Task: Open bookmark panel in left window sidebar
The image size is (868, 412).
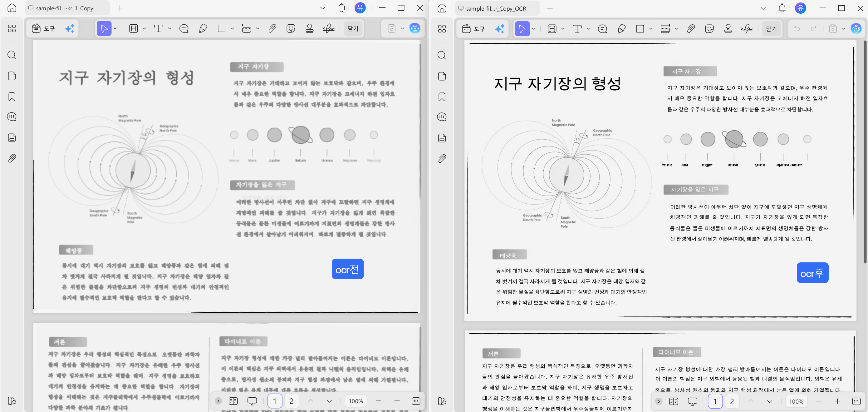Action: [12, 97]
